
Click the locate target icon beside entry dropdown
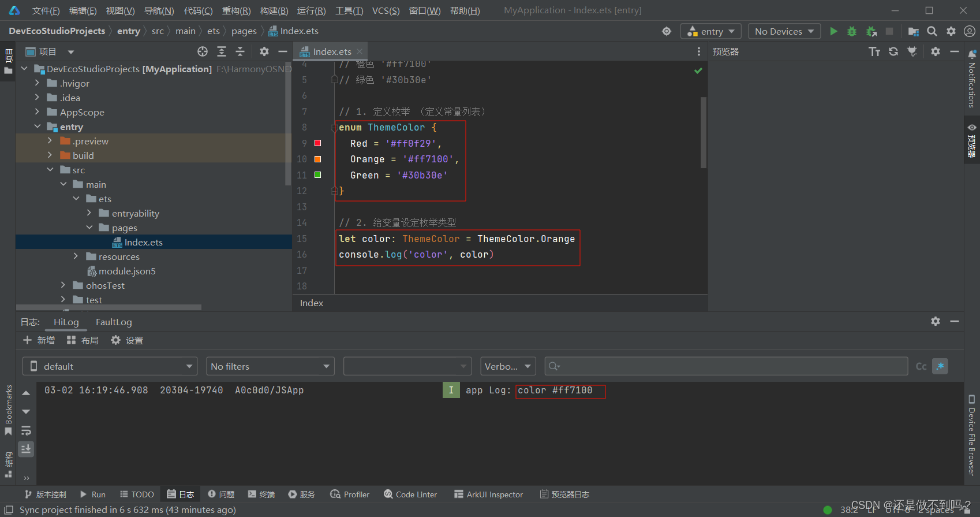tap(667, 31)
